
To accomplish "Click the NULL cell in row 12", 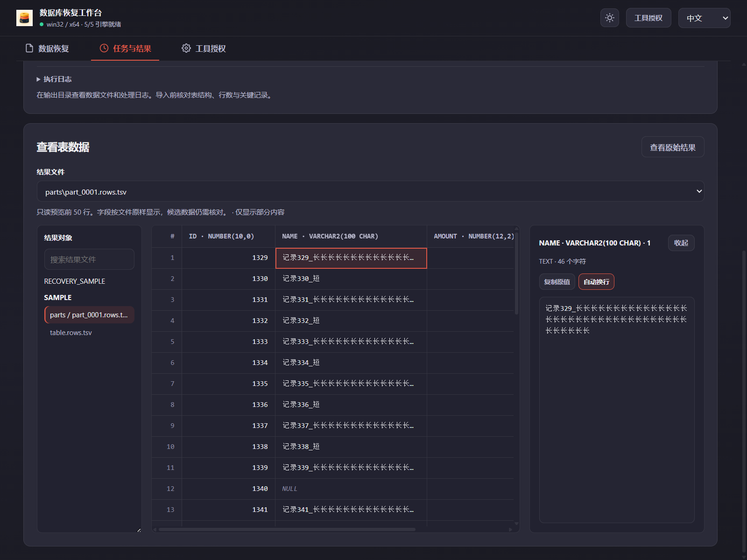I will click(x=351, y=489).
